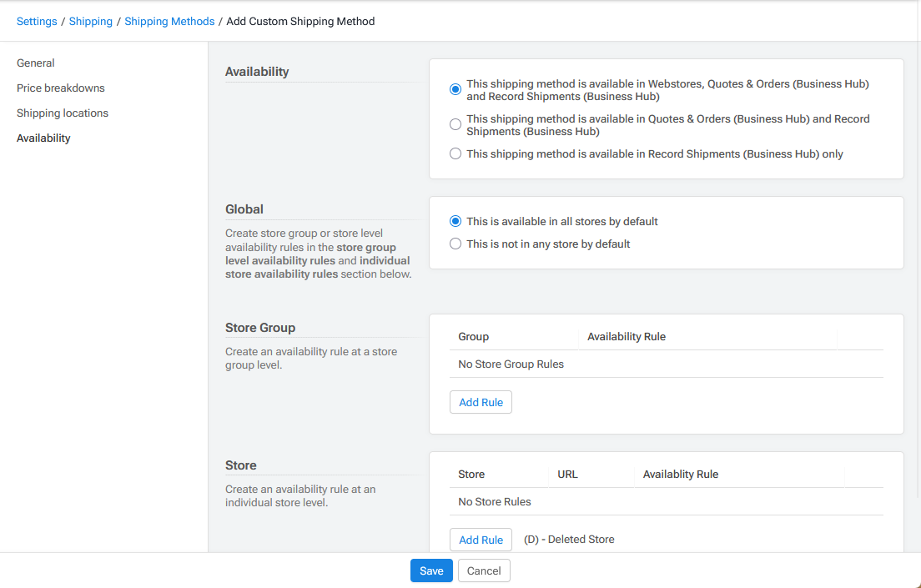Click the URL column header
This screenshot has width=921, height=588.
(x=567, y=474)
